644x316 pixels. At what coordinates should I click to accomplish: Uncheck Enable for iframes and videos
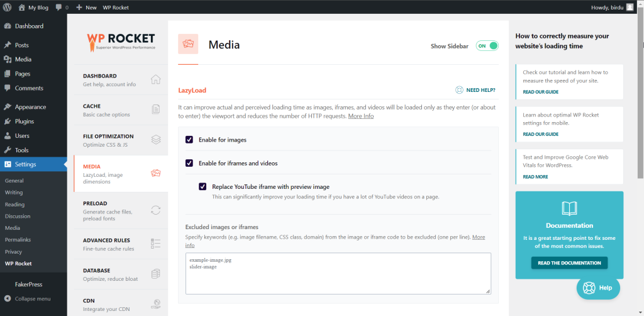point(189,163)
